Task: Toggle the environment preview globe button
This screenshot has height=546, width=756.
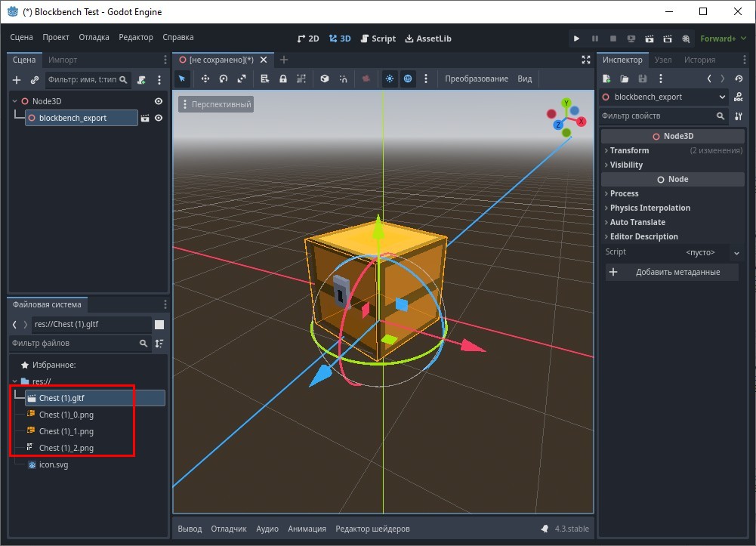Action: point(408,79)
